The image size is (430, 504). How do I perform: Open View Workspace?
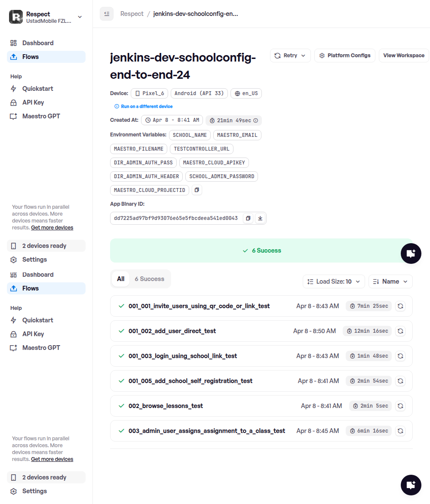pos(403,56)
